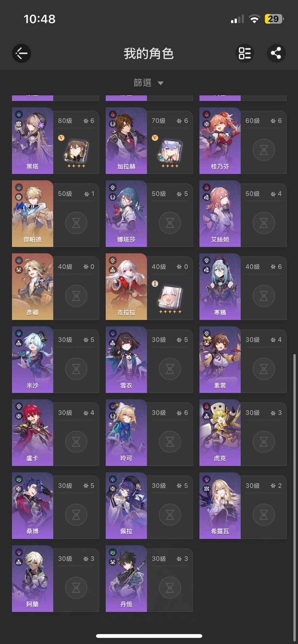Tap empty light cone slot for 桂乃芬
The height and width of the screenshot is (644, 298).
tap(264, 150)
